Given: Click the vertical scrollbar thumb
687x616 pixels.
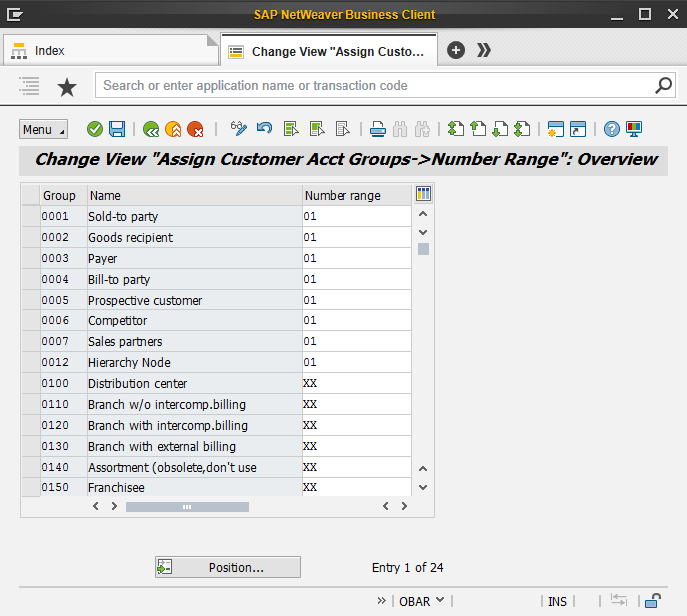Looking at the screenshot, I should pos(423,249).
